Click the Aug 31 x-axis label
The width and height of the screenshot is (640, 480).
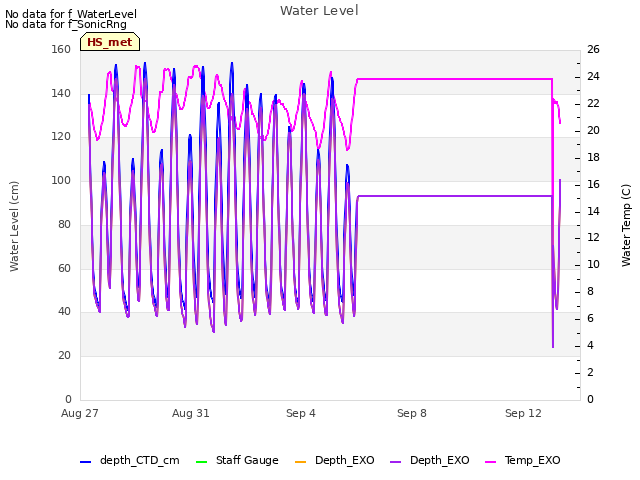point(191,413)
